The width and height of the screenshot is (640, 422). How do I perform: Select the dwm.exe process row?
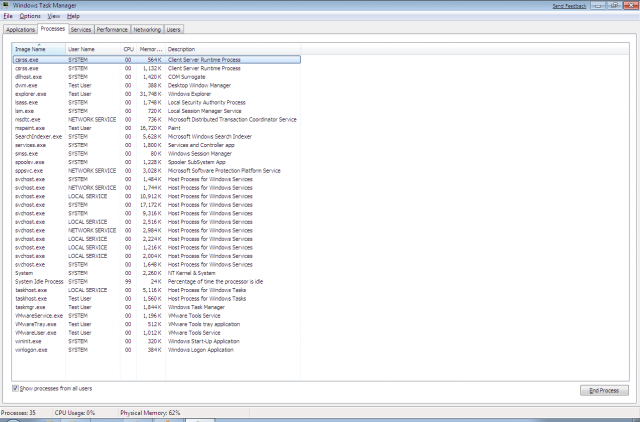[157, 85]
